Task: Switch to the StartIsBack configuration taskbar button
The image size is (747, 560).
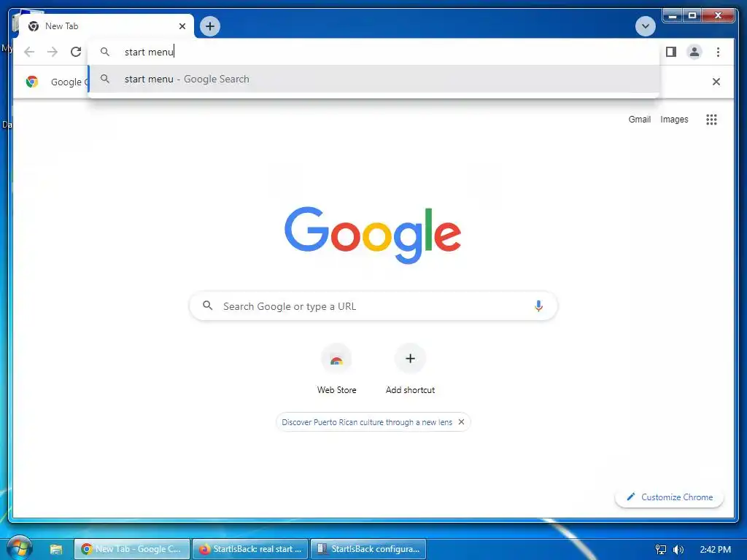Action: pyautogui.click(x=368, y=549)
